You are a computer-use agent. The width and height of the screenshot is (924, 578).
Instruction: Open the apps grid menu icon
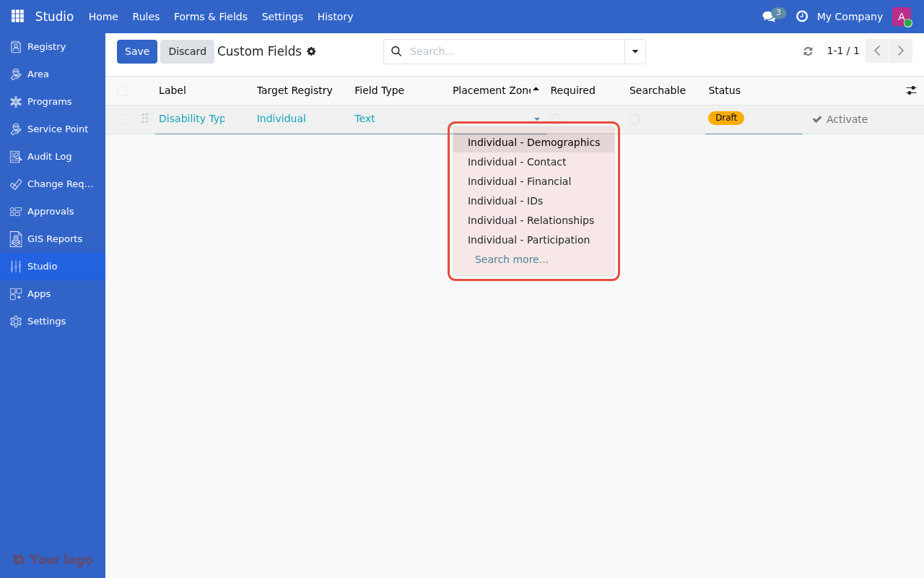[x=17, y=16]
